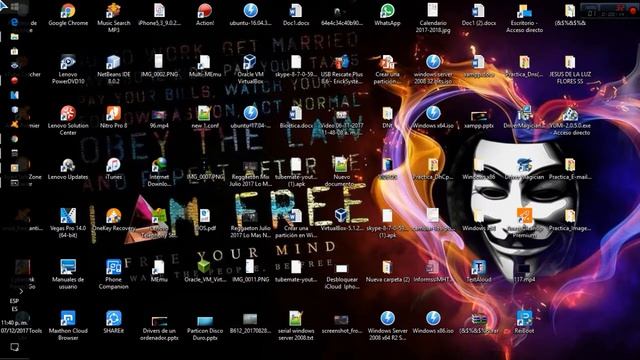The width and height of the screenshot is (640, 360).
Task: Click the red record button on recorder widget
Action: click(632, 11)
